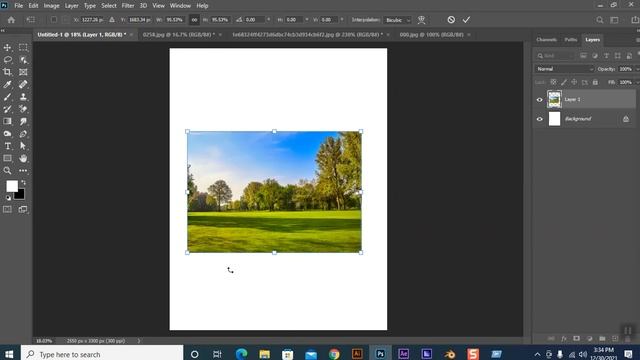
Task: Select the Pen tool
Action: point(23,133)
